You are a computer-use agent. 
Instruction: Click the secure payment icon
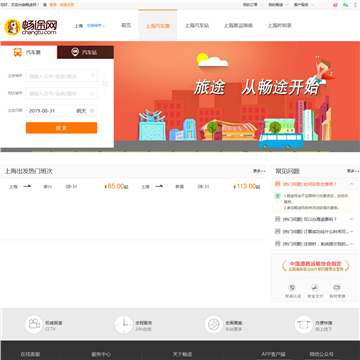point(315,287)
